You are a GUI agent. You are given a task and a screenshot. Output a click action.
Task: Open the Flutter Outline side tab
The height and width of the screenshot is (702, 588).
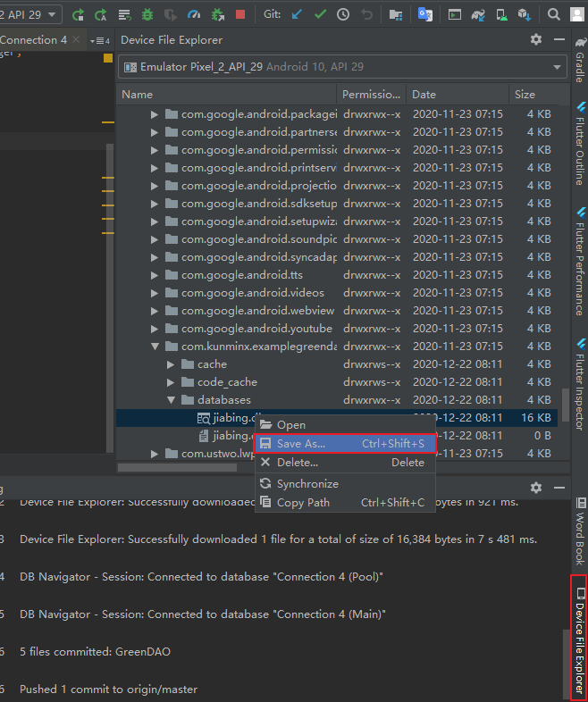tap(580, 143)
